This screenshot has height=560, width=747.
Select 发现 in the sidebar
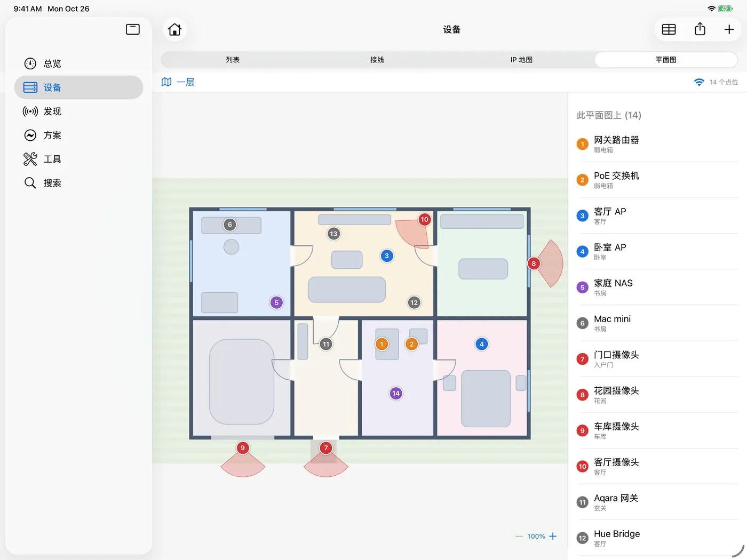(78, 111)
